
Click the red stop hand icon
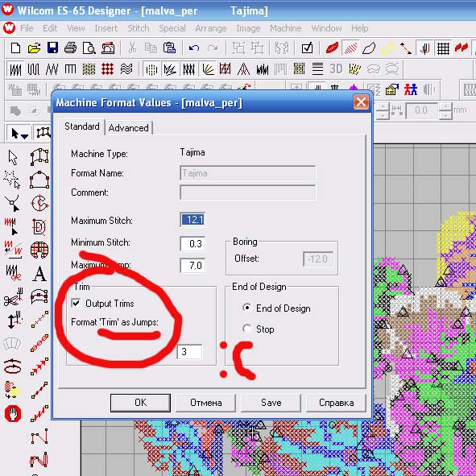[x=13, y=414]
